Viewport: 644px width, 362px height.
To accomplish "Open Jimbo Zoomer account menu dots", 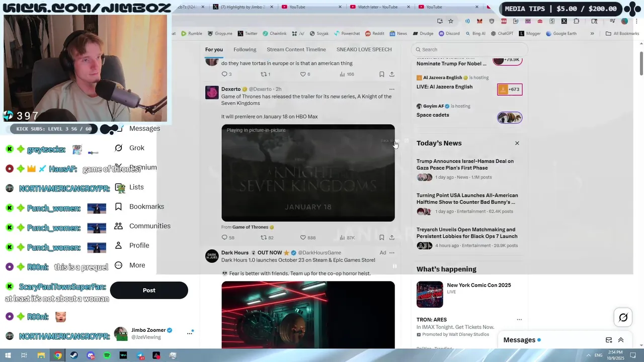I will pyautogui.click(x=190, y=333).
